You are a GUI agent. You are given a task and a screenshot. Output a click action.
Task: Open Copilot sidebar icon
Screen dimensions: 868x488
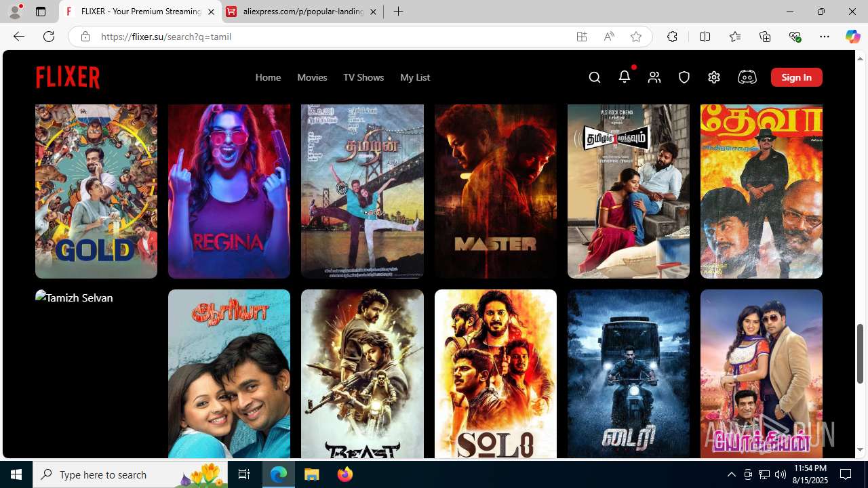[x=852, y=37]
